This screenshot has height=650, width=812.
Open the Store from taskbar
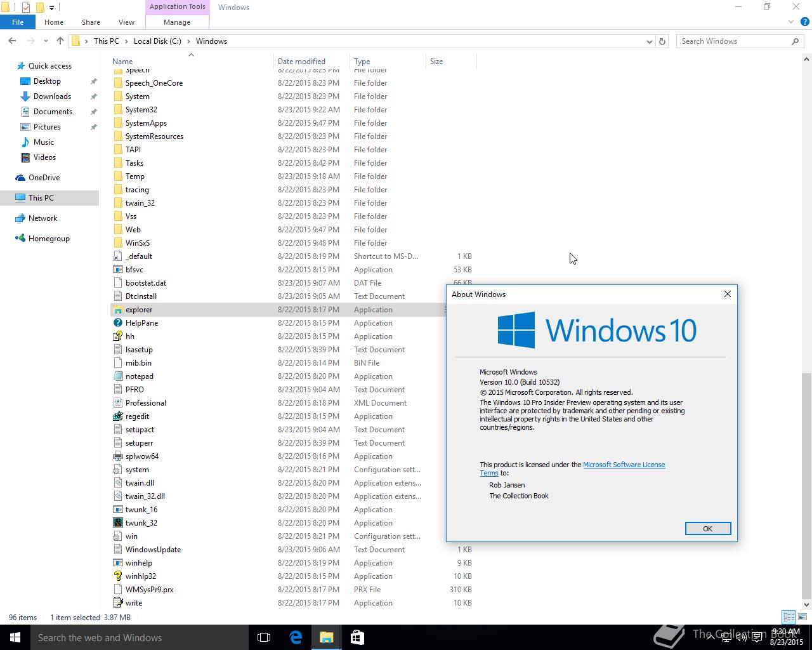[x=357, y=637]
